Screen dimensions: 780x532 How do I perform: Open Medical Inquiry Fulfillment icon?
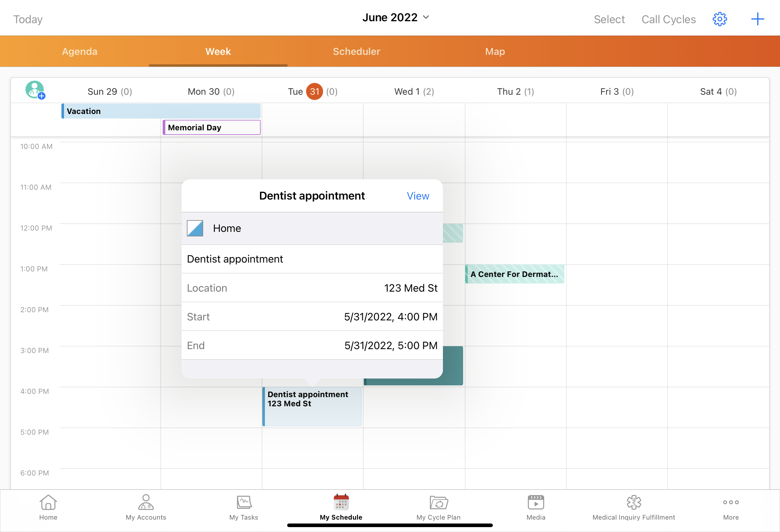coord(633,507)
